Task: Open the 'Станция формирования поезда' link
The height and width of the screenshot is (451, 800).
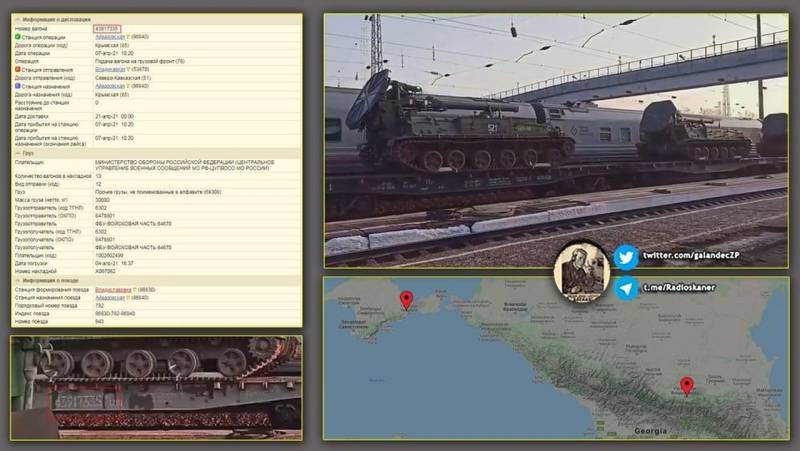Action: coord(113,290)
